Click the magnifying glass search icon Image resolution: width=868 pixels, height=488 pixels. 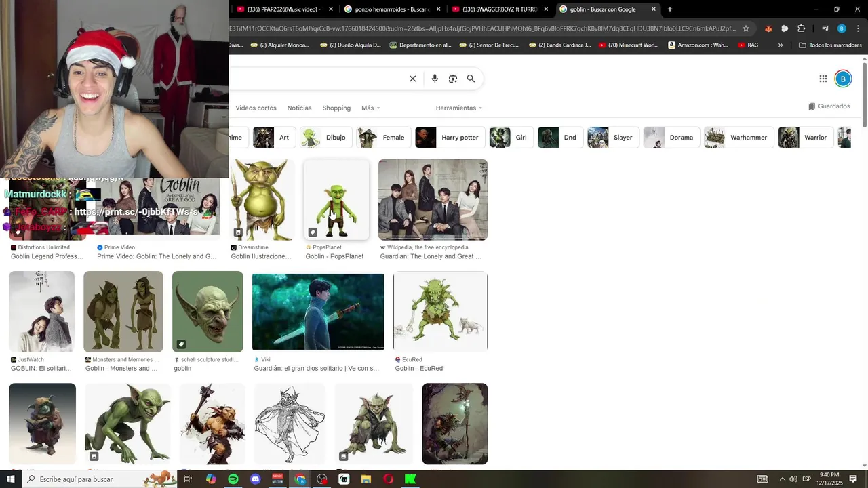(x=471, y=79)
